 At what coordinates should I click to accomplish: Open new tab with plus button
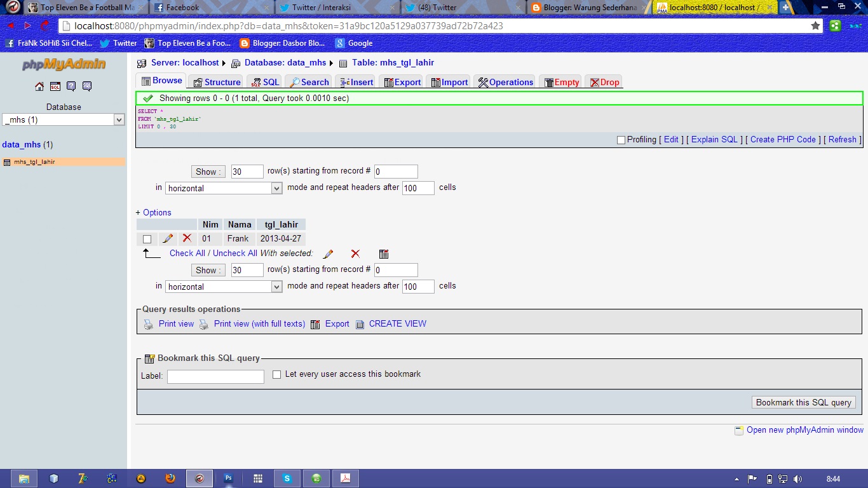(786, 8)
